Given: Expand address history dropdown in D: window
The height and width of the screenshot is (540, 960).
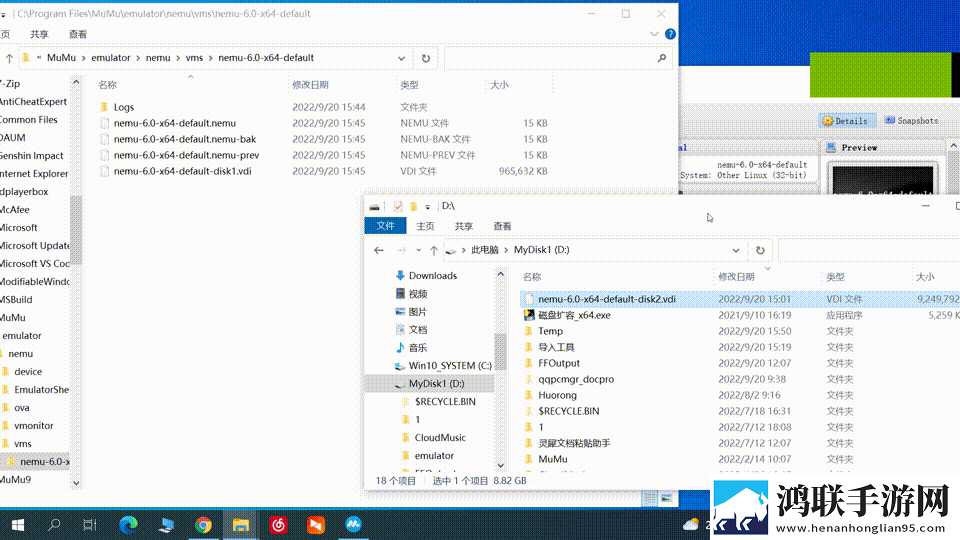Looking at the screenshot, I should click(736, 250).
